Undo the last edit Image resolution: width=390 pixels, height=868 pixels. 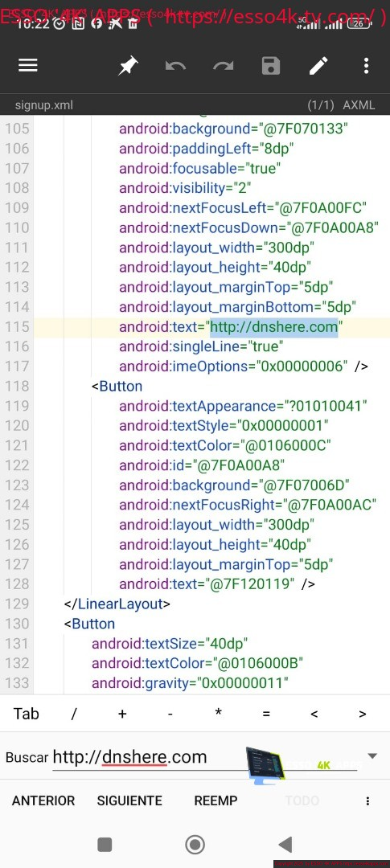(175, 67)
